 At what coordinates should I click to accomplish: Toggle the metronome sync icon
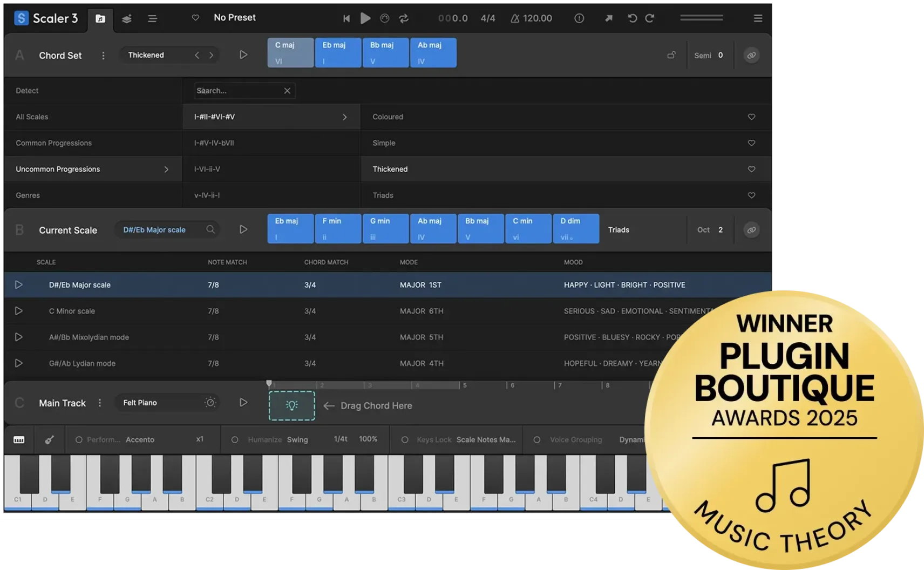pyautogui.click(x=385, y=18)
